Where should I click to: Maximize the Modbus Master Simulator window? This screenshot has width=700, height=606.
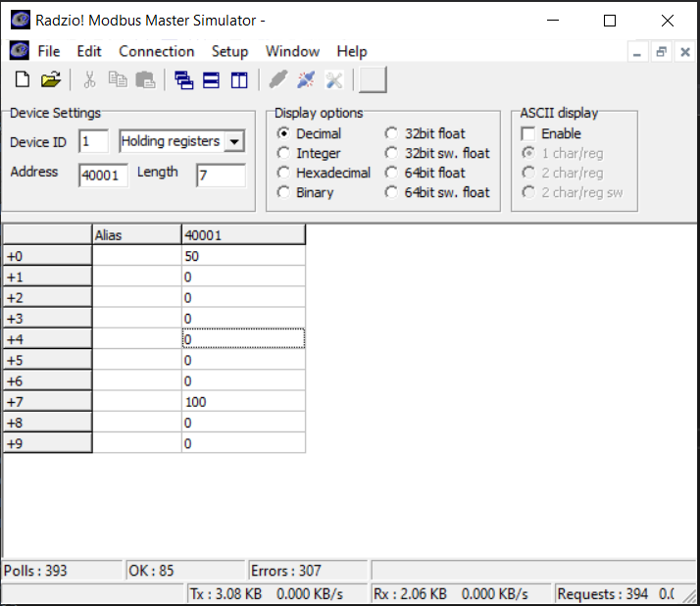[x=610, y=21]
